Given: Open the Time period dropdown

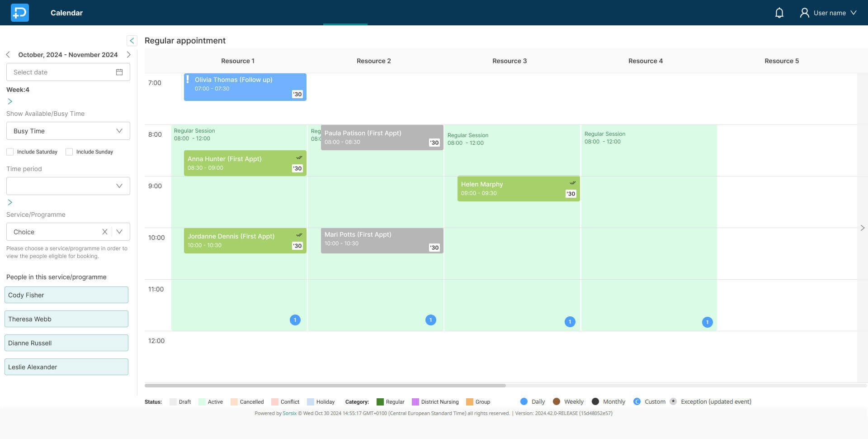Looking at the screenshot, I should [68, 186].
